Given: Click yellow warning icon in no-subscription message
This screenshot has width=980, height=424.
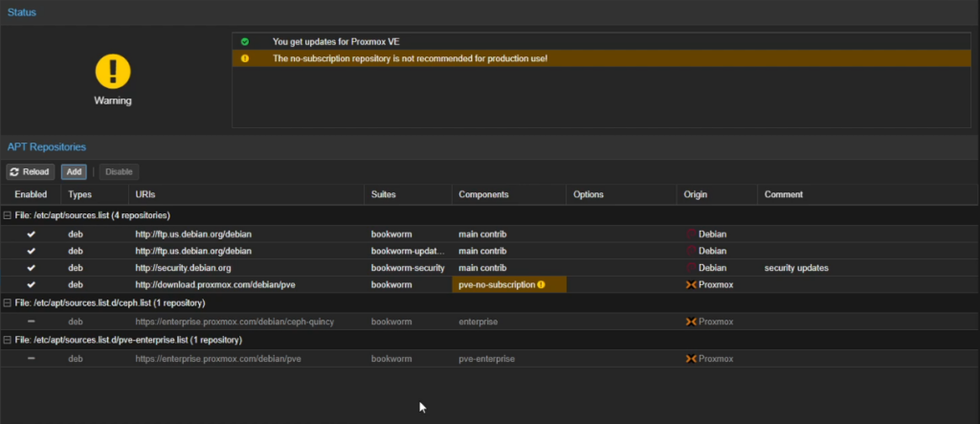Looking at the screenshot, I should 245,58.
